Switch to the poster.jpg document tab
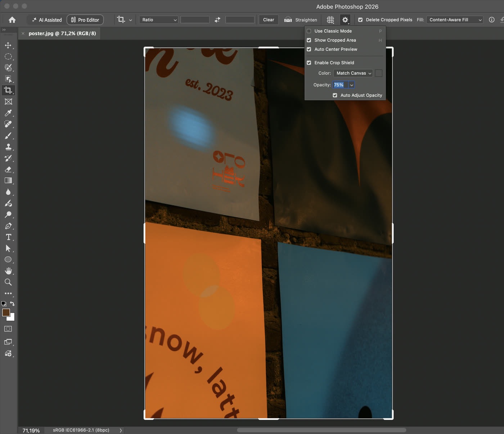Viewport: 504px width, 434px height. tap(62, 33)
